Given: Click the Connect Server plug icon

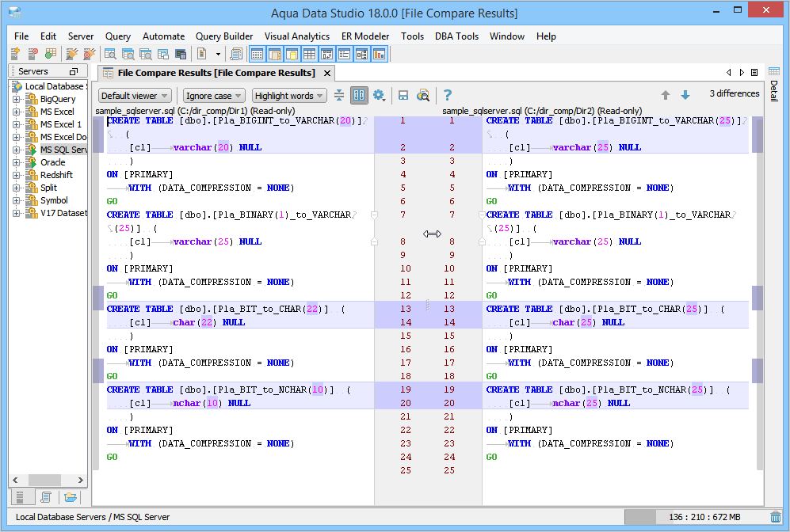Looking at the screenshot, I should click(72, 54).
